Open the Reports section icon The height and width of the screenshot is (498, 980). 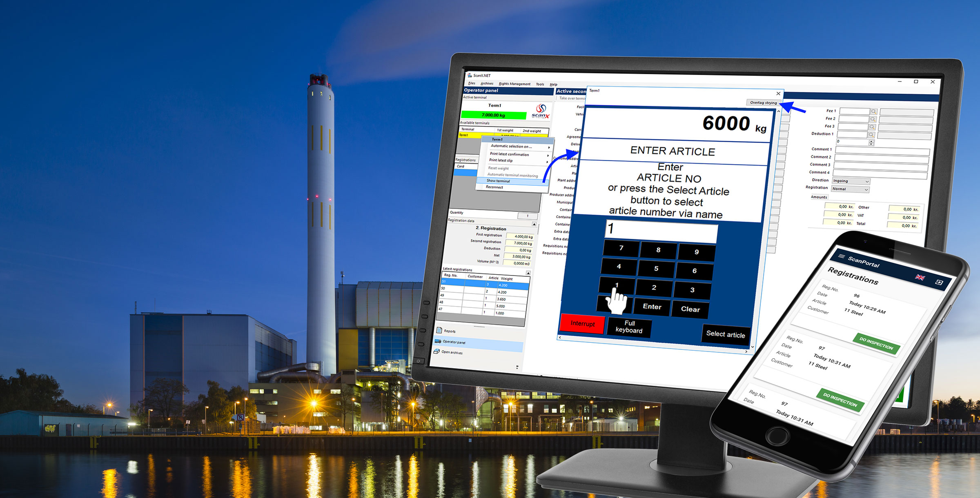[x=439, y=330]
